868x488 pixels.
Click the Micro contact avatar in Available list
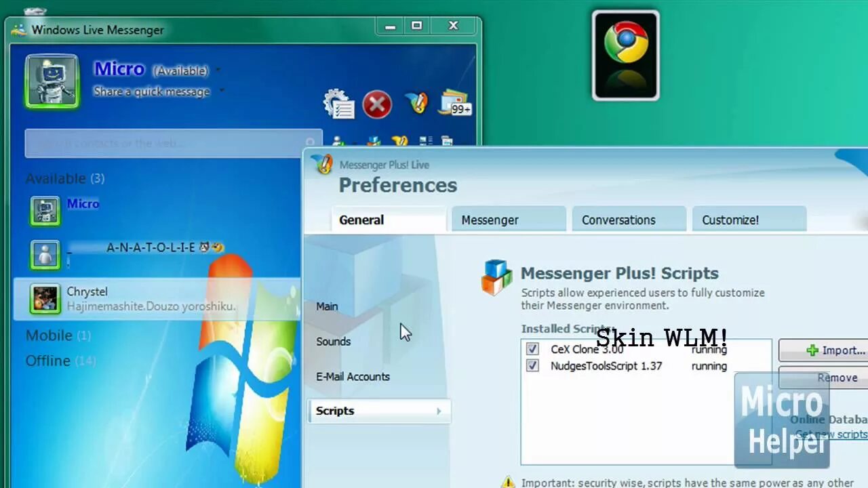coord(45,211)
